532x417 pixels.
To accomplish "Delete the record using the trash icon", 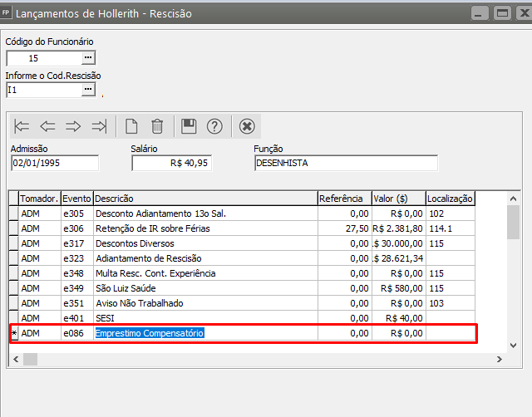I will [x=157, y=126].
